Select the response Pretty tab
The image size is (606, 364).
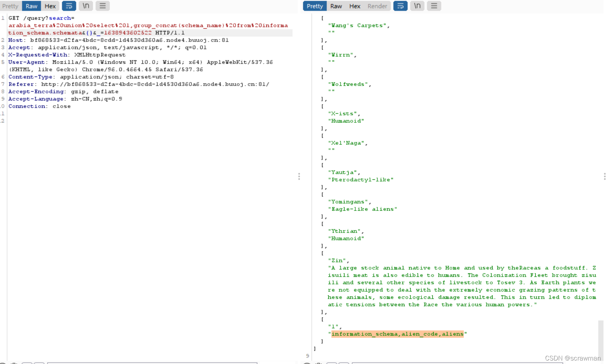tap(315, 6)
